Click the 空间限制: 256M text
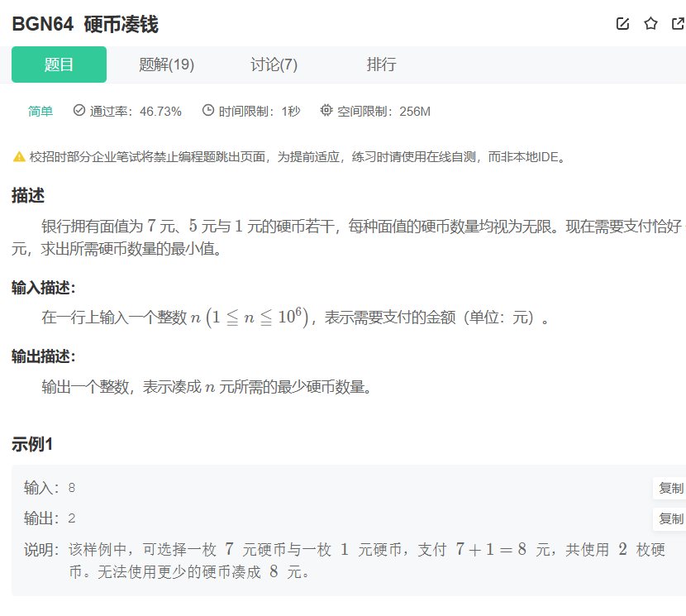686x616 pixels. (383, 111)
